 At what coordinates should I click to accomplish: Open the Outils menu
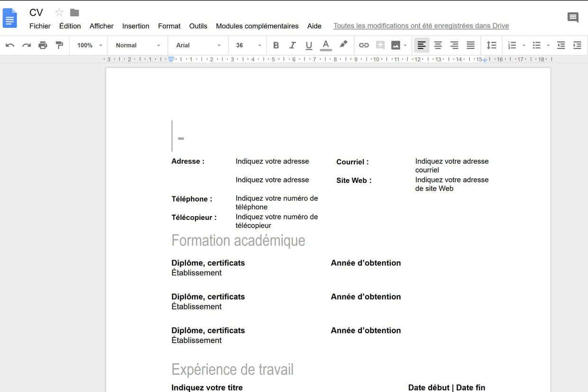pyautogui.click(x=198, y=26)
